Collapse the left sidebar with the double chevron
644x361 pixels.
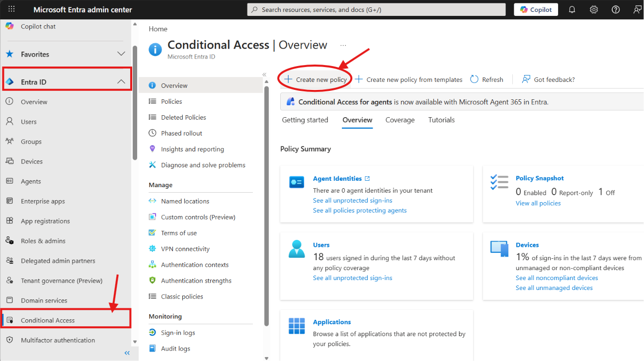(127, 353)
